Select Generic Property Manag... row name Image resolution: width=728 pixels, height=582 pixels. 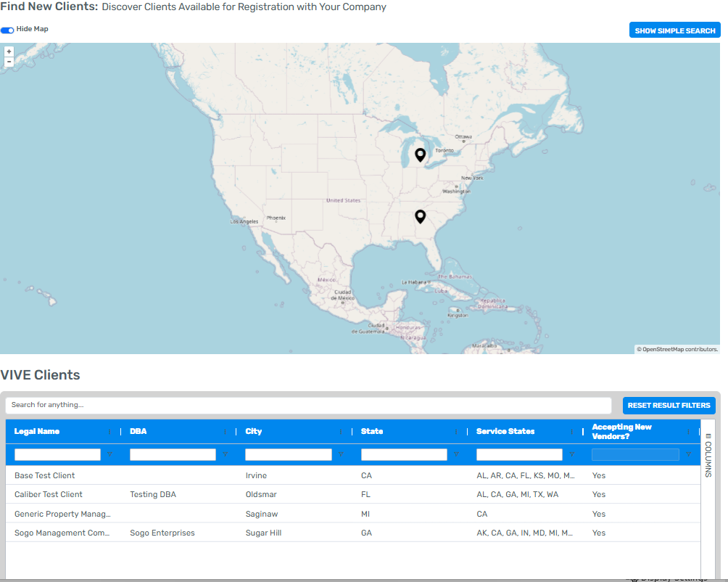point(62,515)
